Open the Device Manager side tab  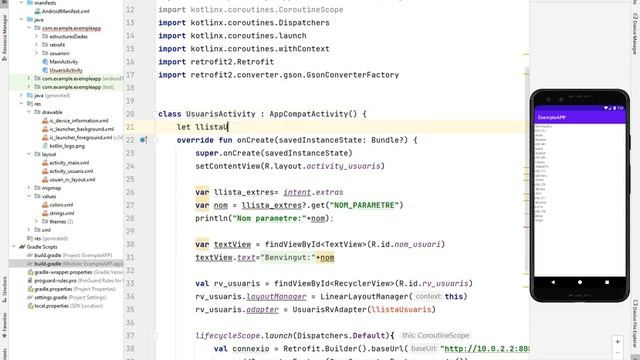[x=635, y=34]
